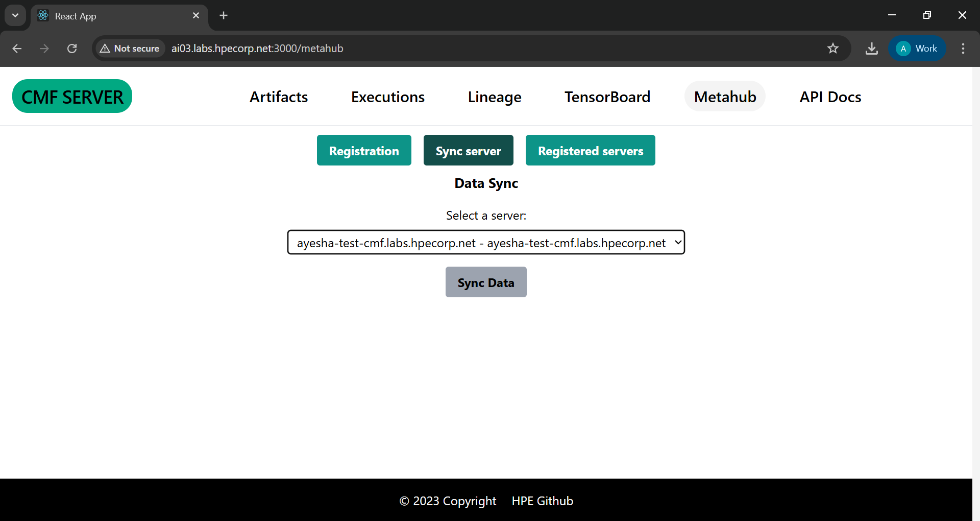The height and width of the screenshot is (521, 980).
Task: Select the Sync server section
Action: click(469, 150)
